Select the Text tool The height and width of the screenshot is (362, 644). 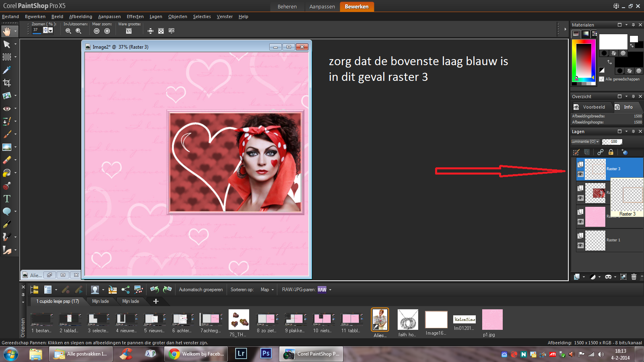[7, 199]
